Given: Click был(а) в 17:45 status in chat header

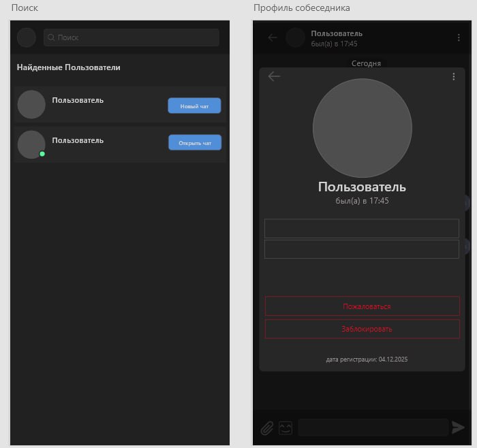Looking at the screenshot, I should [334, 44].
